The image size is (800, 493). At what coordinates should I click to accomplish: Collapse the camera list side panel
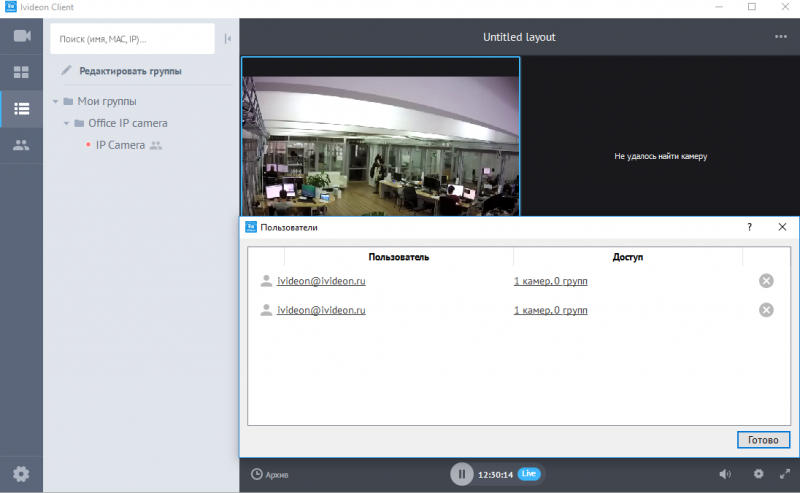(228, 39)
